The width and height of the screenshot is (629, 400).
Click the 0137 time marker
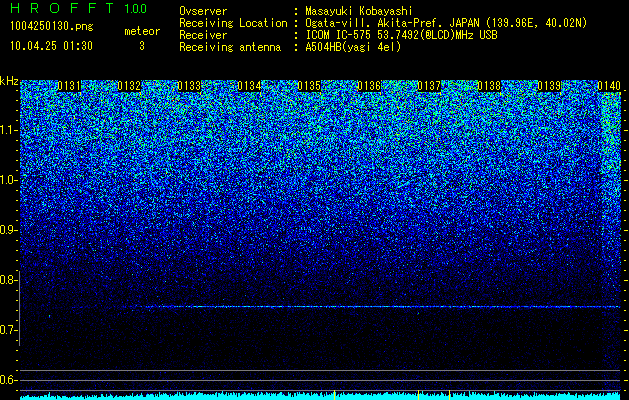coord(429,86)
